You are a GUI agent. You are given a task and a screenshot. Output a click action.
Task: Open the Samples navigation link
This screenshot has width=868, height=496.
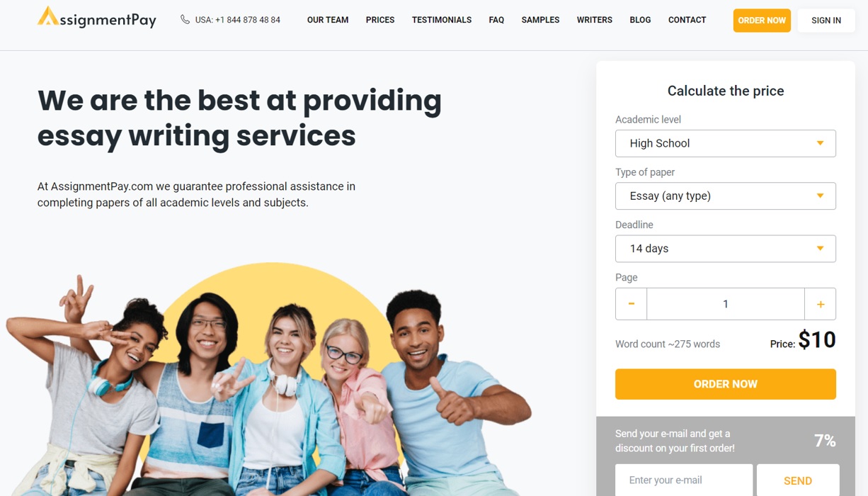click(x=540, y=20)
